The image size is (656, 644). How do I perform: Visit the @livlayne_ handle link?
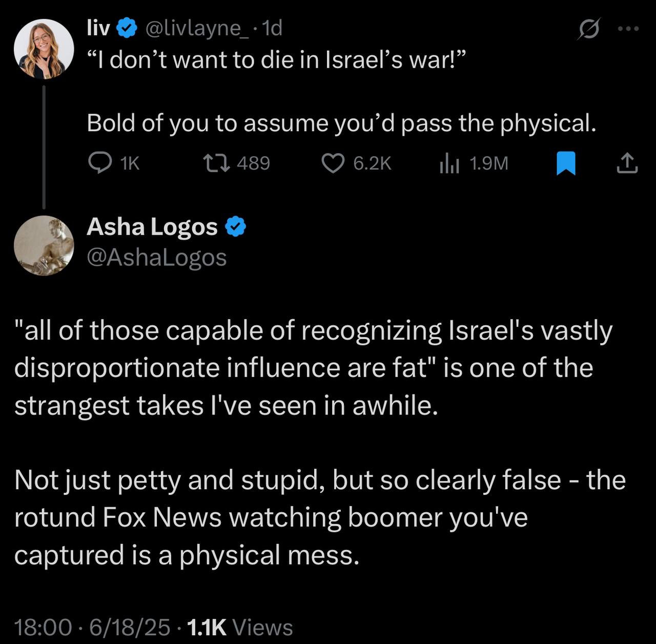pyautogui.click(x=197, y=29)
